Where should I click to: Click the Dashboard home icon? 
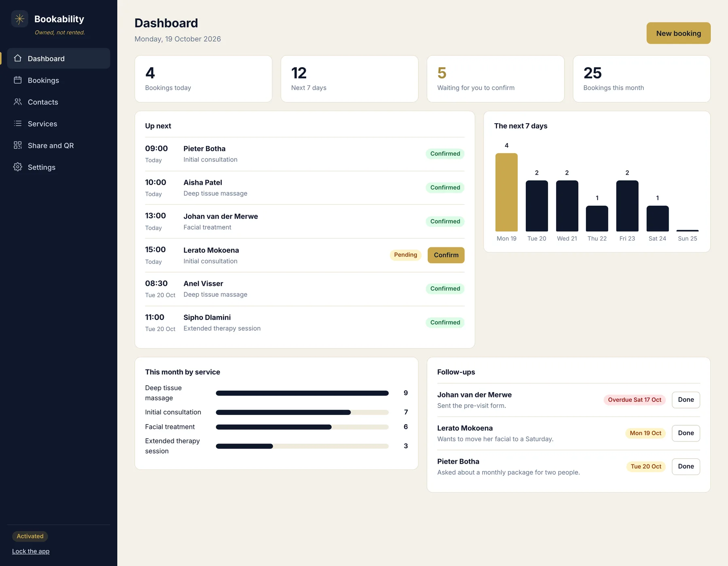point(18,58)
